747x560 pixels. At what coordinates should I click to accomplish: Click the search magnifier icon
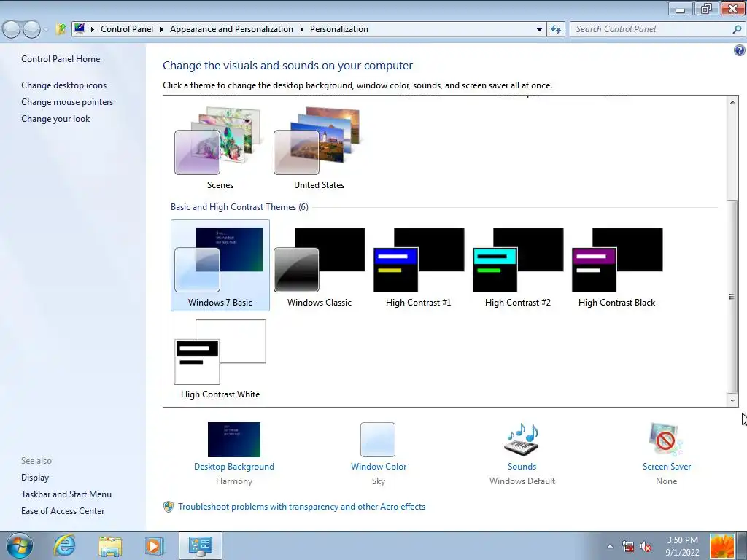pyautogui.click(x=737, y=29)
